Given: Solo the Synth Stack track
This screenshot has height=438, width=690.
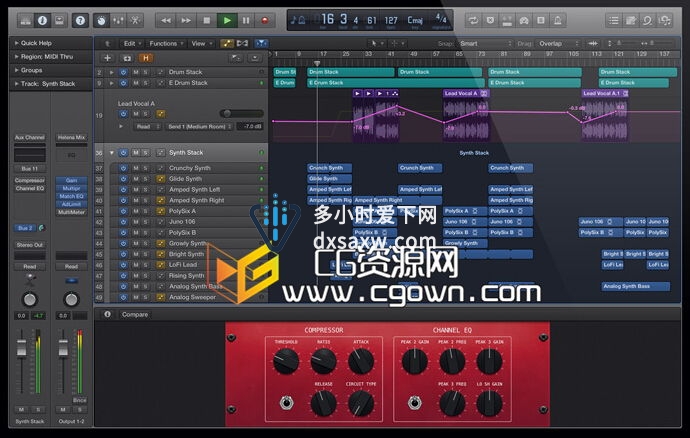Looking at the screenshot, I should tap(145, 152).
